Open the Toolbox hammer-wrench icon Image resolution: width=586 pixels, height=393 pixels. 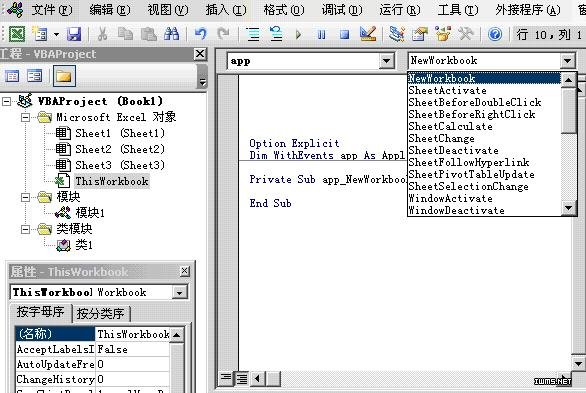[x=466, y=34]
